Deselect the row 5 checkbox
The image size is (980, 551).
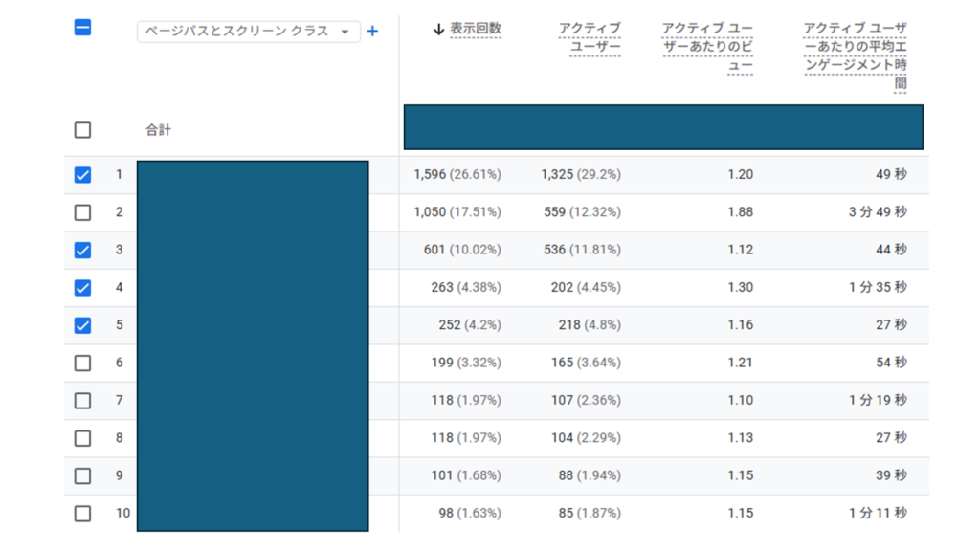click(82, 325)
